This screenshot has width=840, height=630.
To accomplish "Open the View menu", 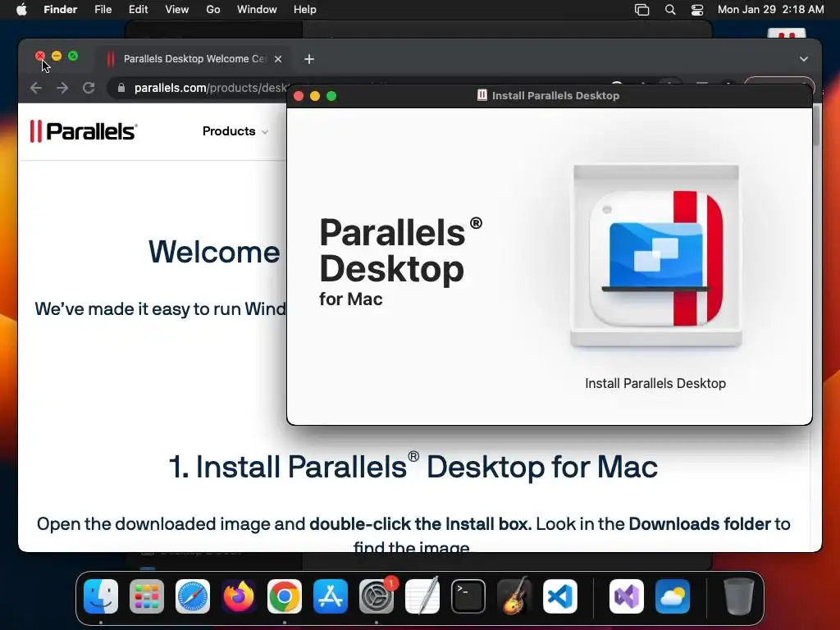I will [177, 10].
